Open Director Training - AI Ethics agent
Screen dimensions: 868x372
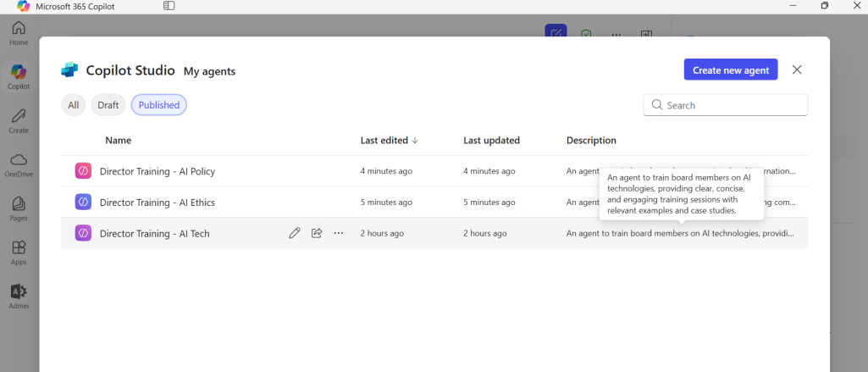(158, 202)
